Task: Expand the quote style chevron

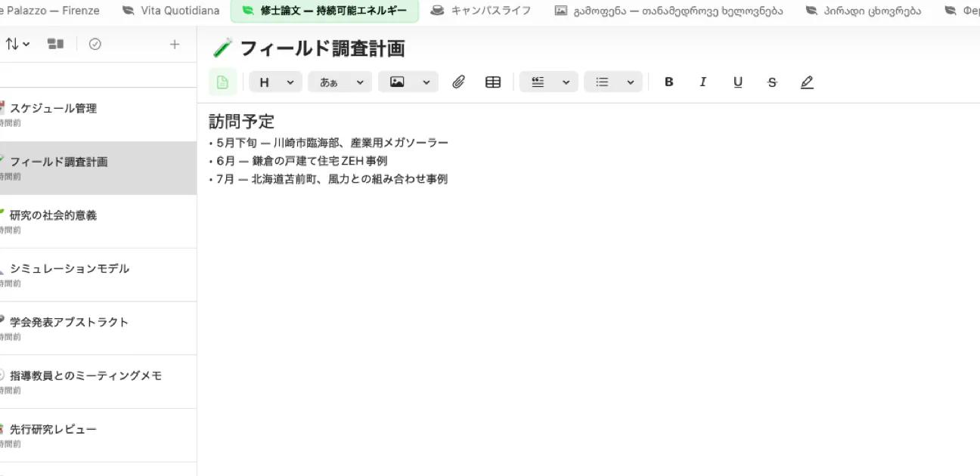Action: [x=566, y=82]
